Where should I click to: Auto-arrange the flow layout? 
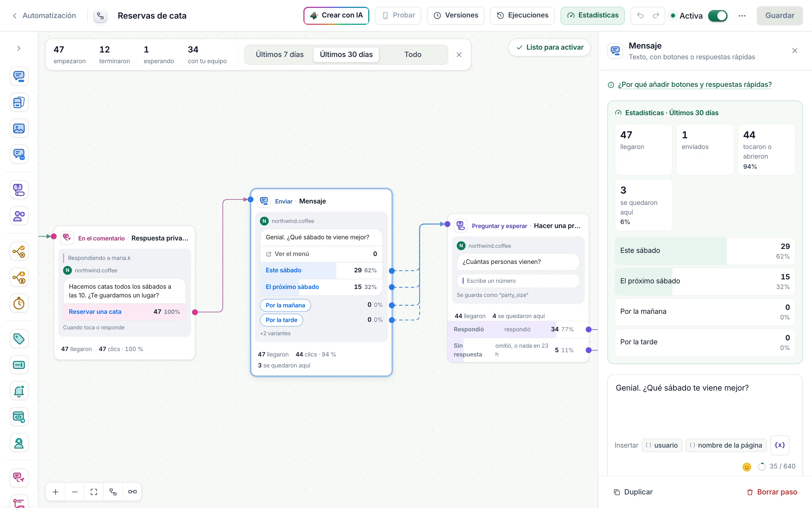pyautogui.click(x=113, y=492)
